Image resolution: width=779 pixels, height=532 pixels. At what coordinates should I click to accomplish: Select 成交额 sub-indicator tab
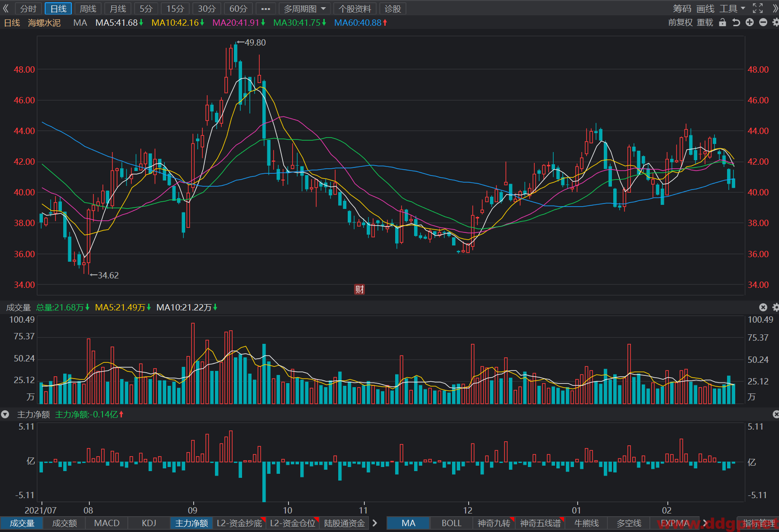(65, 523)
